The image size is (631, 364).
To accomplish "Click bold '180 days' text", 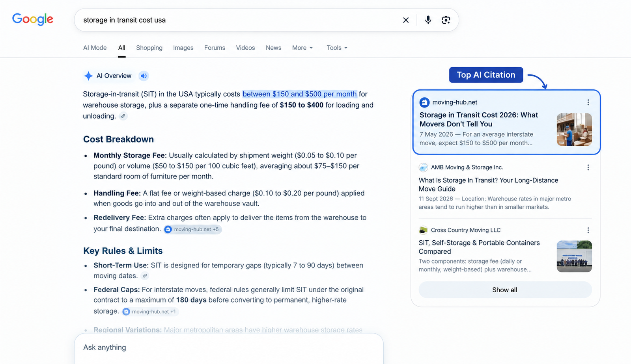I will coord(191,300).
